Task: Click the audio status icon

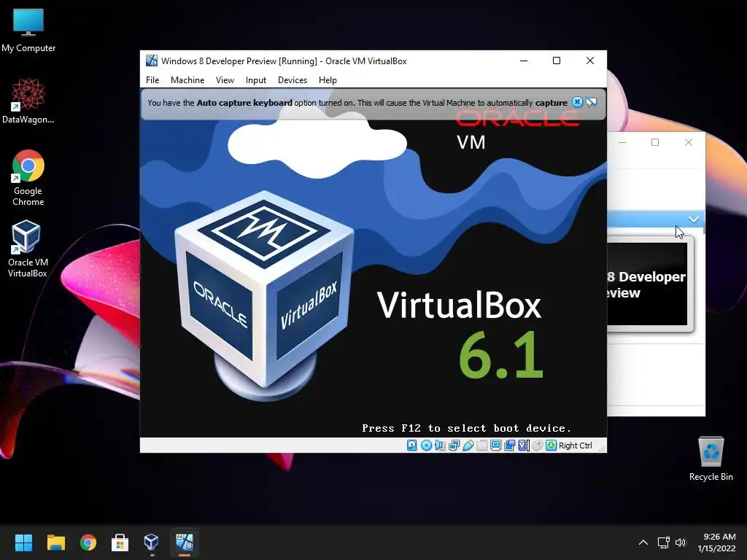Action: (440, 446)
